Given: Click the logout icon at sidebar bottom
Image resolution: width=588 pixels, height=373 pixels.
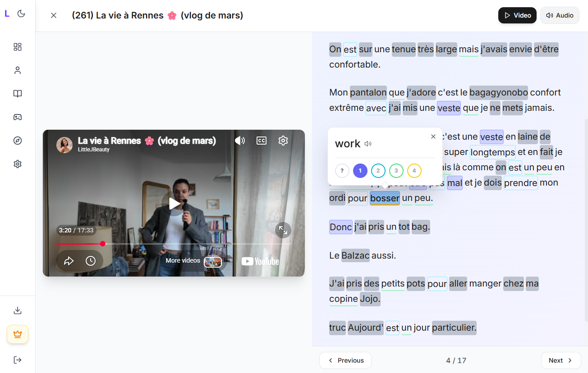Looking at the screenshot, I should point(18,360).
